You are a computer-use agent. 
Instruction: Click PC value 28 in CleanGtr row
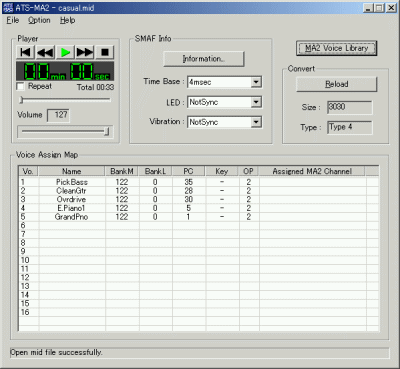189,191
